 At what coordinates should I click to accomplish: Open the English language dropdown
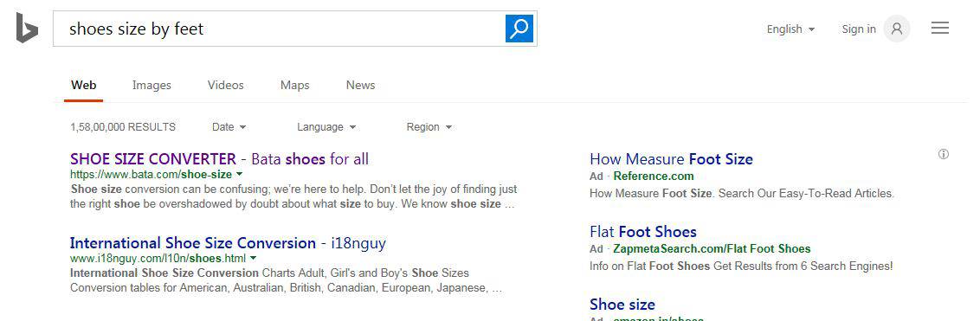pos(790,29)
